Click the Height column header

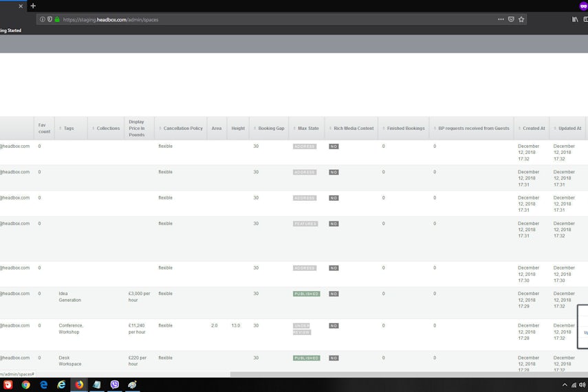tap(238, 129)
